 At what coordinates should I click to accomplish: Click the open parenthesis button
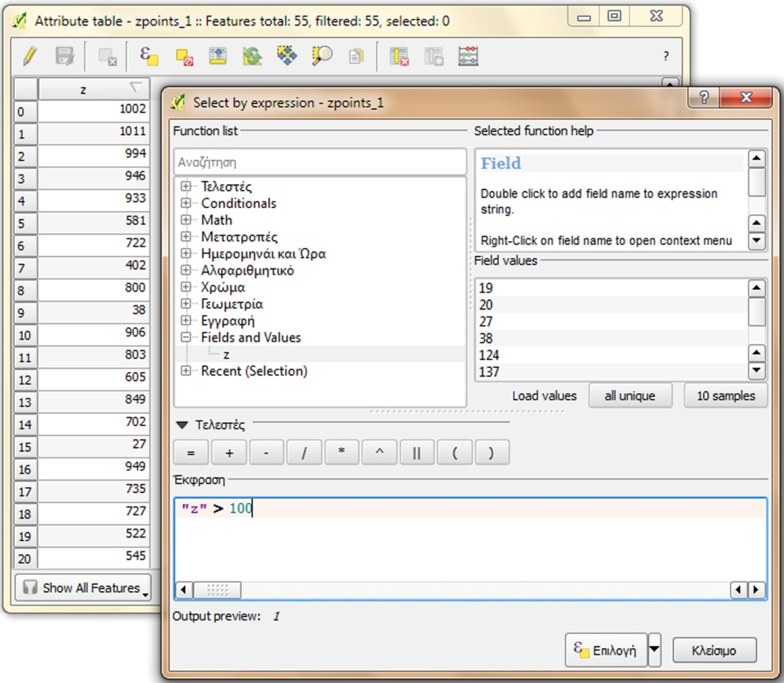tap(455, 453)
